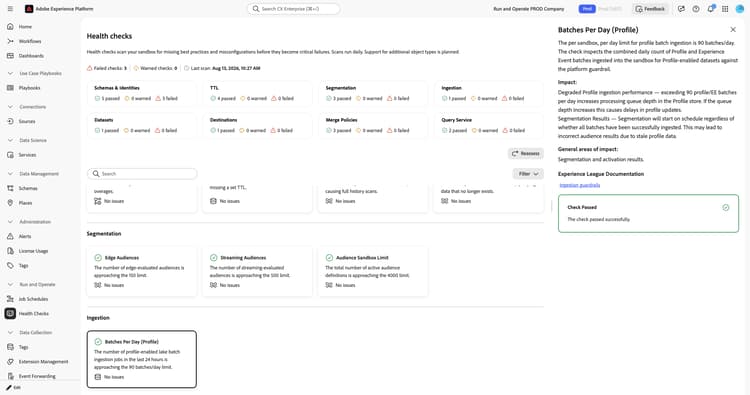This screenshot has width=750, height=395.
Task: Click the chat icon next to Feedback
Action: [x=681, y=9]
